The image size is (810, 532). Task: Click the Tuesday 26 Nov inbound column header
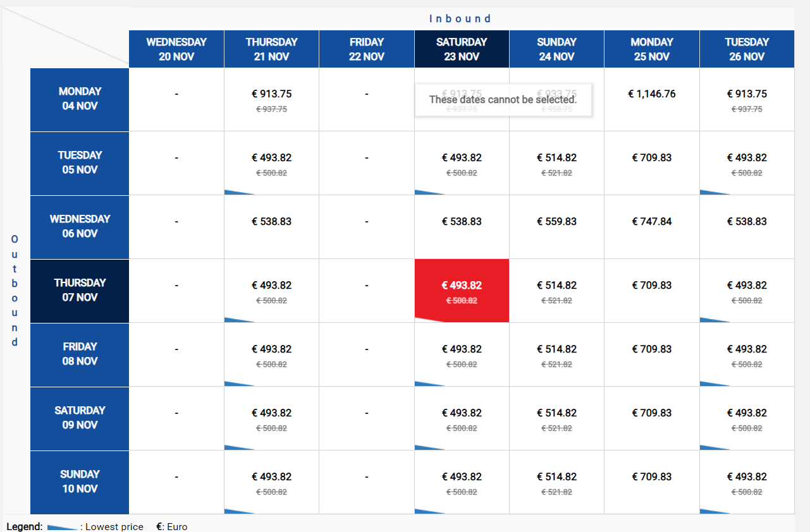click(747, 49)
